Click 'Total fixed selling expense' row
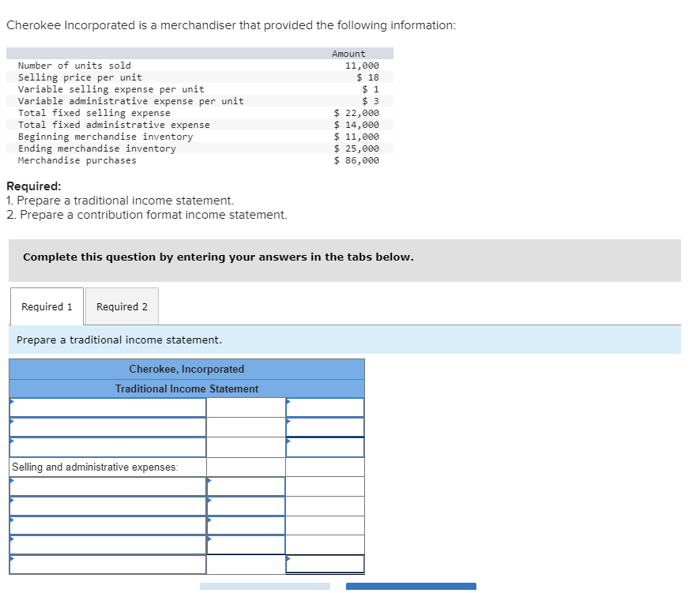This screenshot has width=700, height=593. pos(200,113)
